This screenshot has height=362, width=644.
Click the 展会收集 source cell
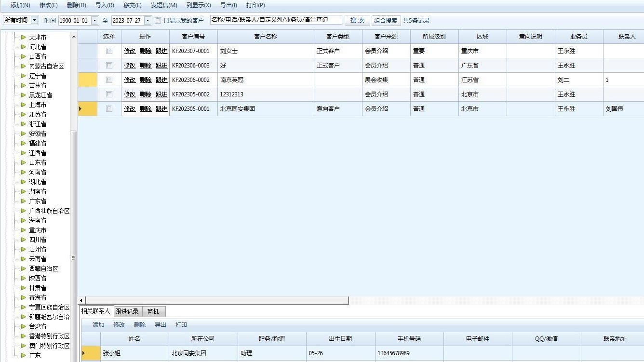(386, 80)
